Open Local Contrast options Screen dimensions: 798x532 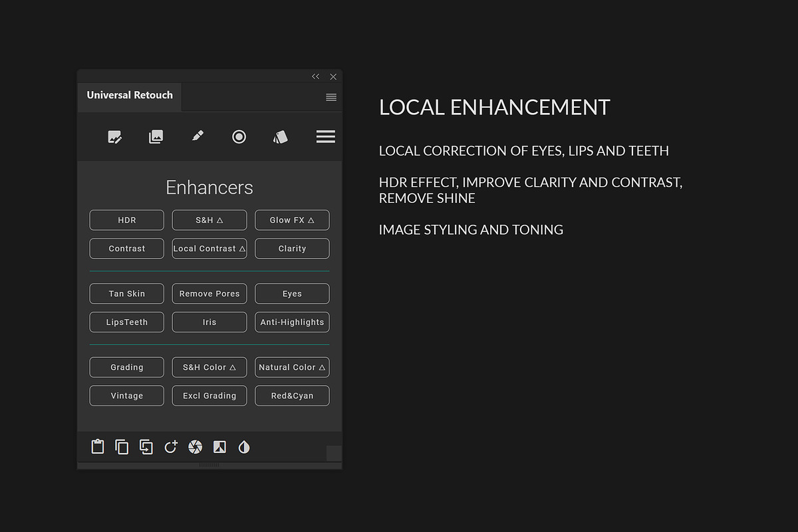tap(209, 249)
